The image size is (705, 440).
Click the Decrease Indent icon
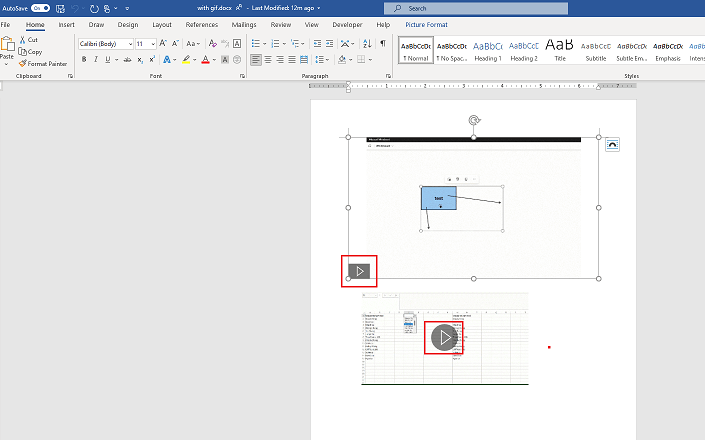coord(317,44)
